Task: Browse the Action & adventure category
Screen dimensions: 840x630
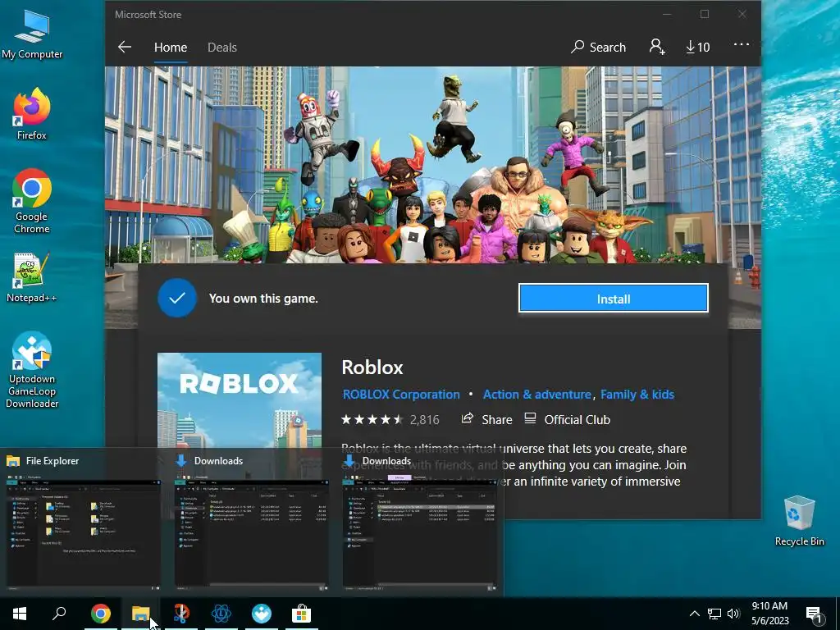Action: click(x=536, y=395)
